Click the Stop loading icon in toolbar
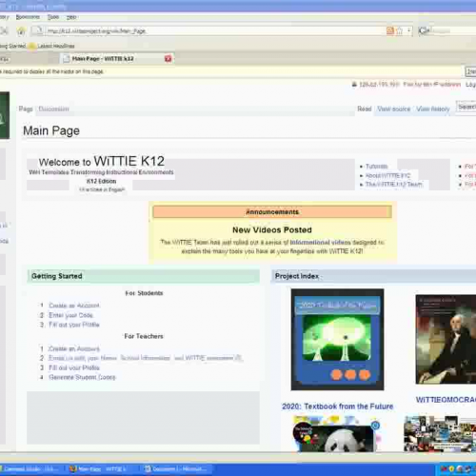Viewport: 476px width, 476px height. tap(4, 30)
